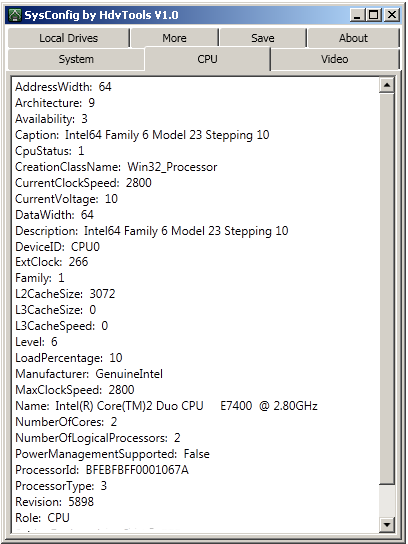The width and height of the screenshot is (408, 544).
Task: Click the NumberOfCores: 2 line
Action: (x=66, y=422)
